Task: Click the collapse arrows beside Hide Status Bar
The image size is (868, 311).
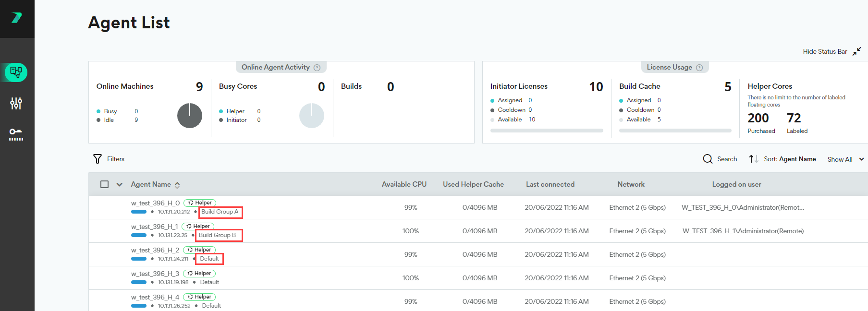Action: click(x=856, y=51)
